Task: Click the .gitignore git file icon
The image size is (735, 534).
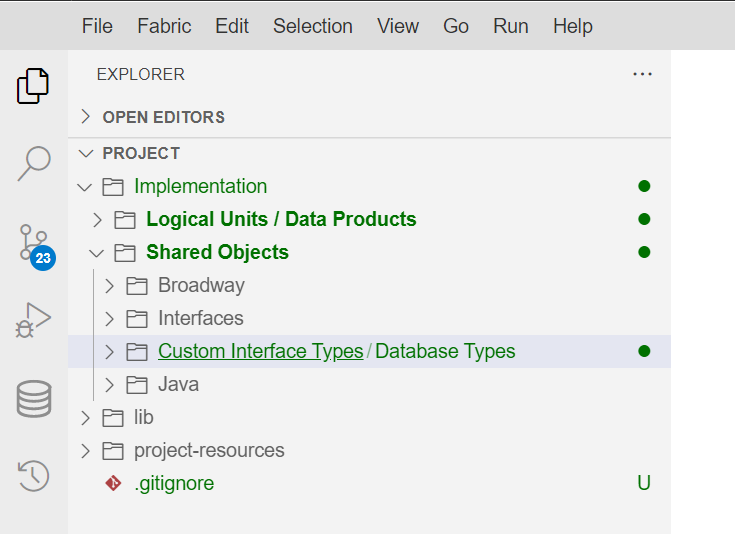Action: [113, 483]
